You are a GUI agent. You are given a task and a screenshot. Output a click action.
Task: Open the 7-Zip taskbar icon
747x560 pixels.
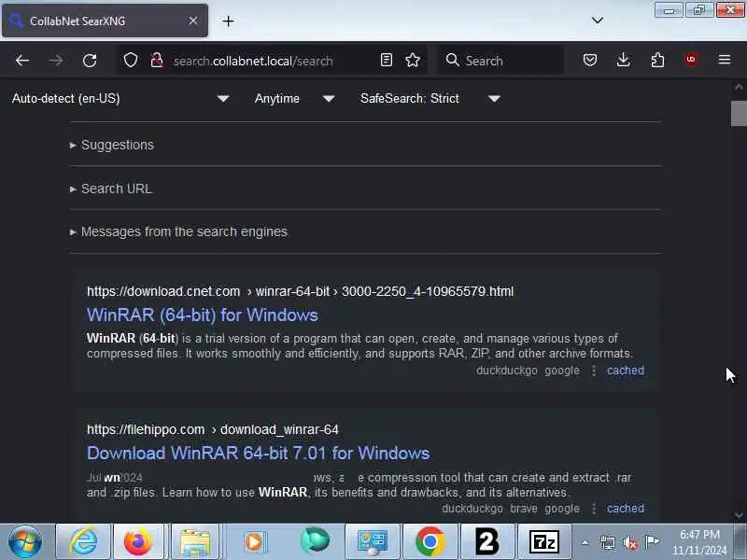[544, 542]
